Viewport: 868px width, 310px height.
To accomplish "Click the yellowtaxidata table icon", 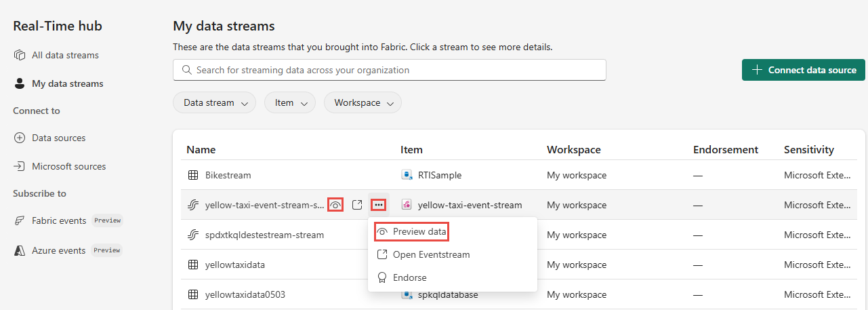I will [x=192, y=265].
